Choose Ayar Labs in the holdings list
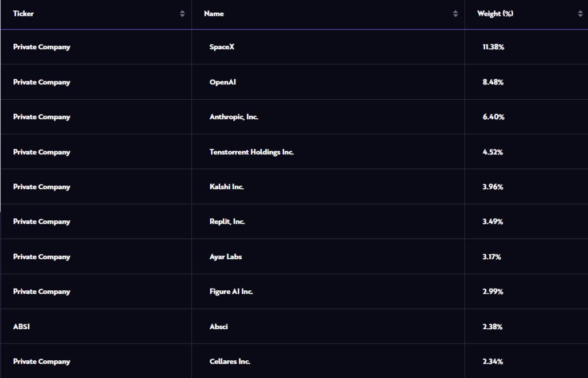588x378 pixels. tap(225, 256)
